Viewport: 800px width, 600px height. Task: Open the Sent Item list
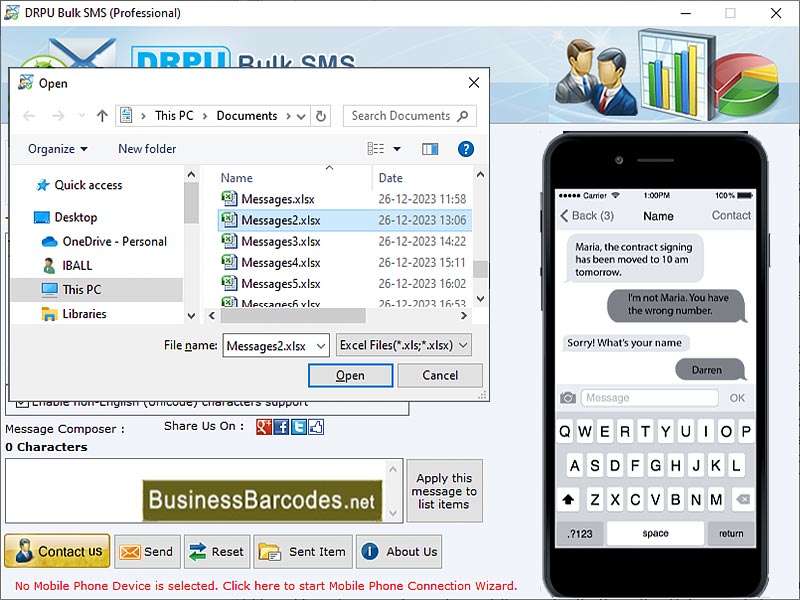click(303, 552)
